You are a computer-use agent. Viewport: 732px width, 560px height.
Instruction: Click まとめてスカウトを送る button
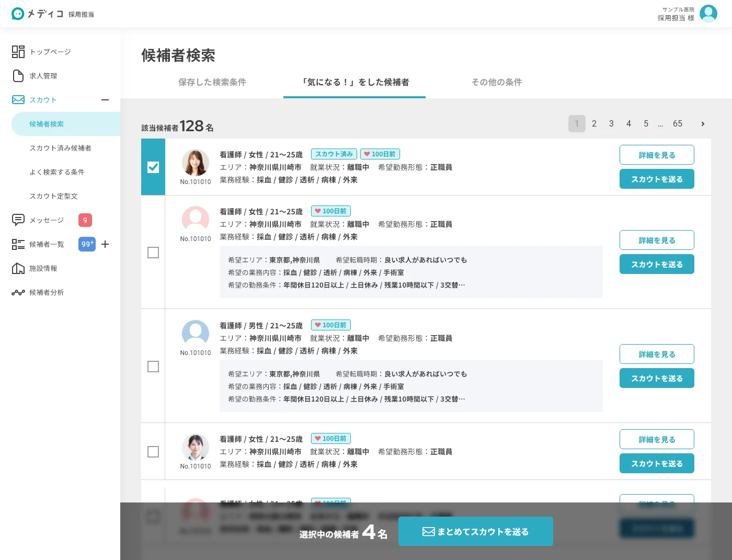[476, 531]
